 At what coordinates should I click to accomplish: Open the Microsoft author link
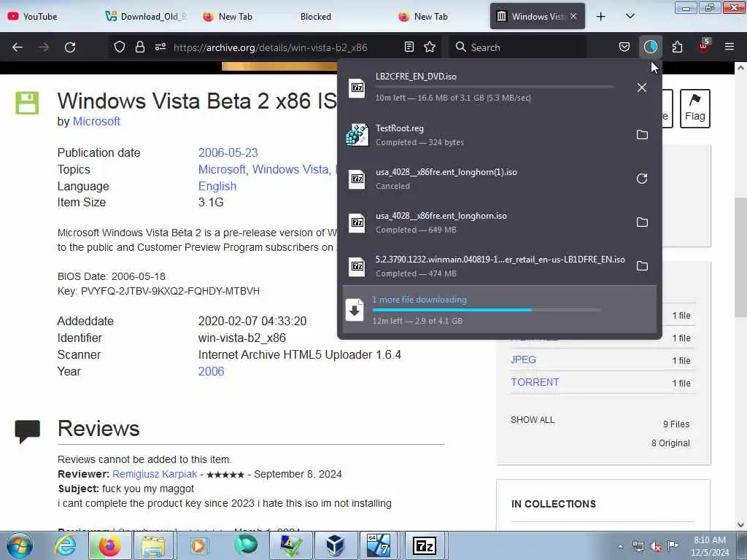[96, 122]
